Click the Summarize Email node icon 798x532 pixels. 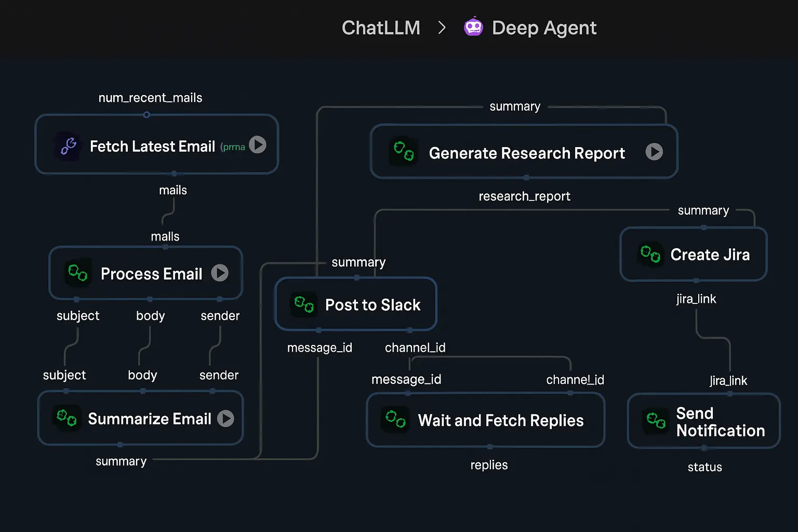[x=66, y=418]
